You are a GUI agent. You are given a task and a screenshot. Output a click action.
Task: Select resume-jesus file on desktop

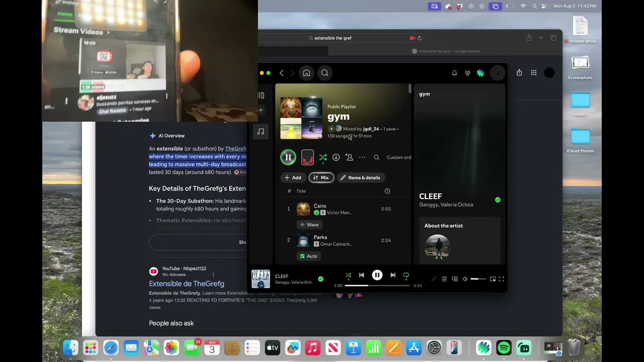coord(580,30)
